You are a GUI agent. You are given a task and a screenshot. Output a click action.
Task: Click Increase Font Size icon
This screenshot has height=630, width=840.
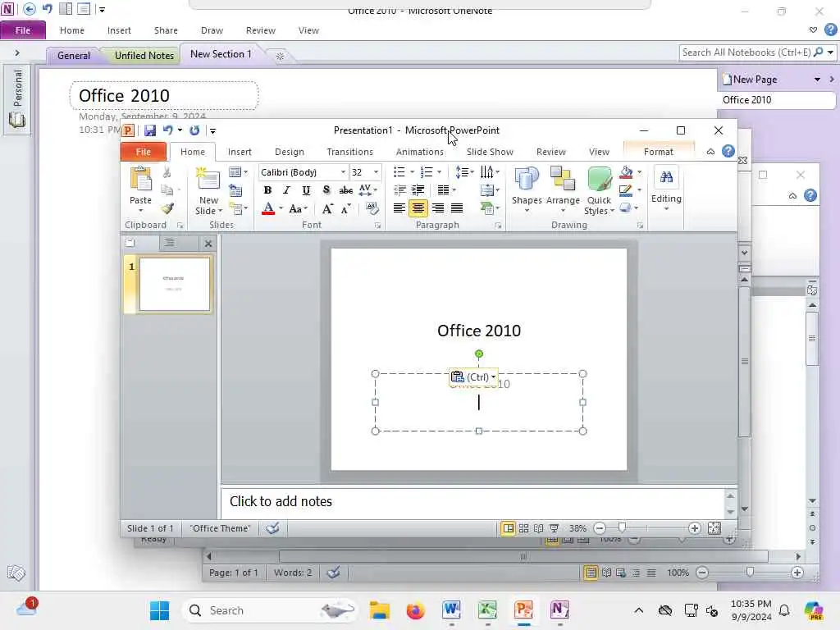327,209
